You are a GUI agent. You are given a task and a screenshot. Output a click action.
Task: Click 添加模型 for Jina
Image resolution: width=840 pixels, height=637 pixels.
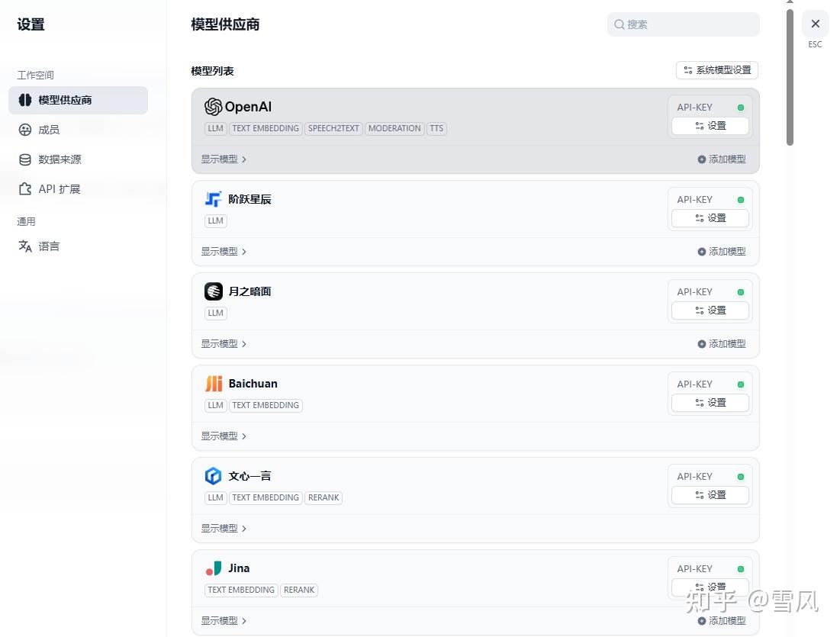coord(722,620)
